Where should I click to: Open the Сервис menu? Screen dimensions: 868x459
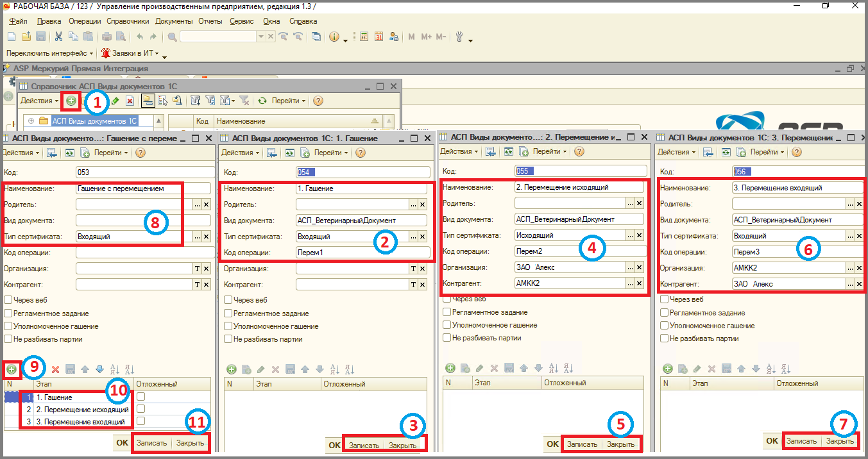point(241,21)
